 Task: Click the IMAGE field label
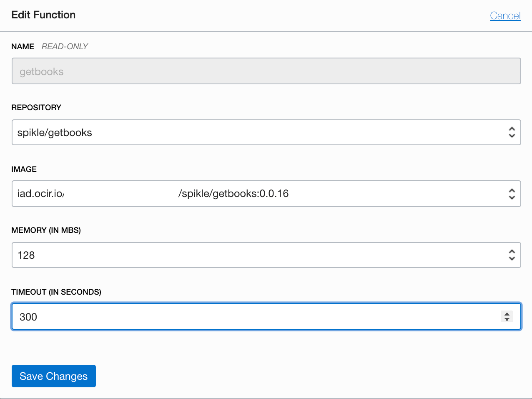pyautogui.click(x=24, y=169)
